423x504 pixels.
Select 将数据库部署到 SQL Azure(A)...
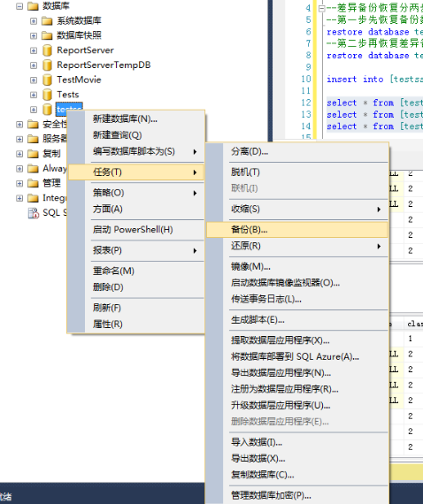click(x=297, y=357)
